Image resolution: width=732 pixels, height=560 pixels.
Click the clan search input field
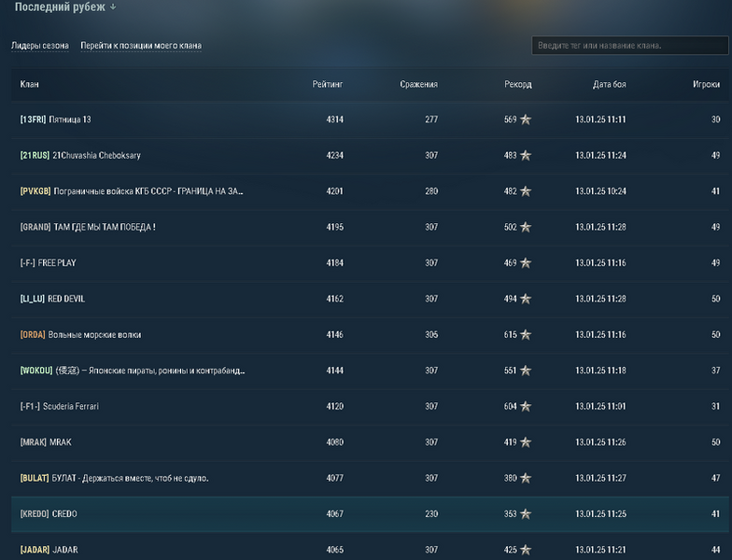click(x=627, y=46)
